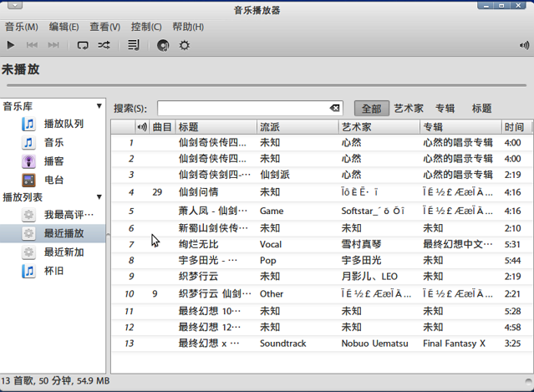Screen dimensions: 534x392
Task: Open 播客 podcasts in sidebar
Action: click(53, 161)
